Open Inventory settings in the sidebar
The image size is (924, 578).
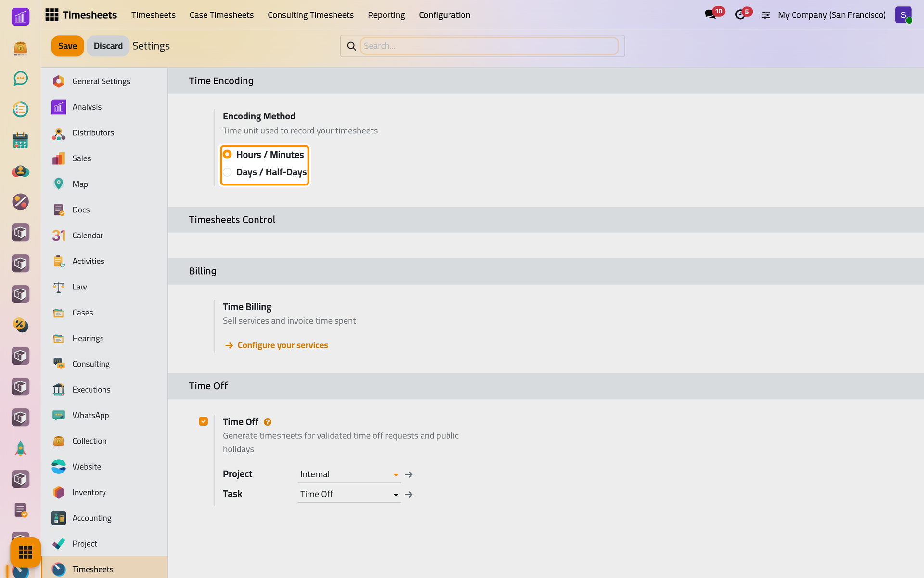point(104,492)
